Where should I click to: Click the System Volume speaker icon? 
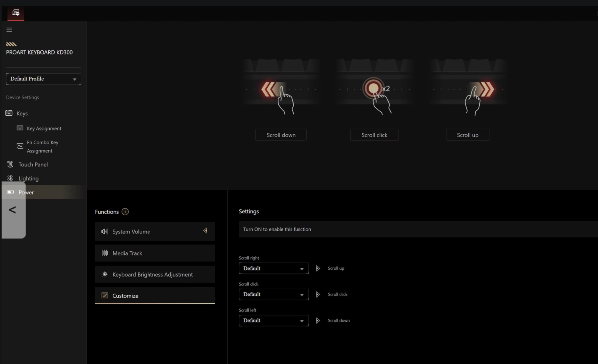pos(105,232)
